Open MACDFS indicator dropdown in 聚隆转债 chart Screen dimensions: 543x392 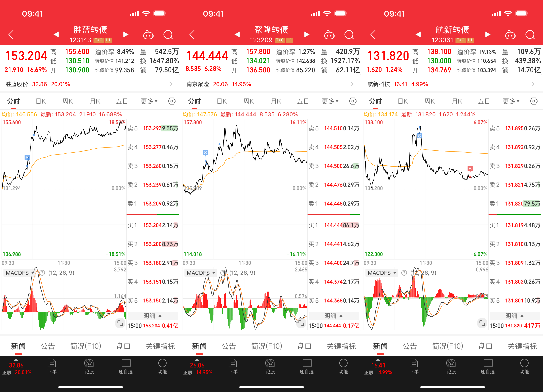coord(201,273)
